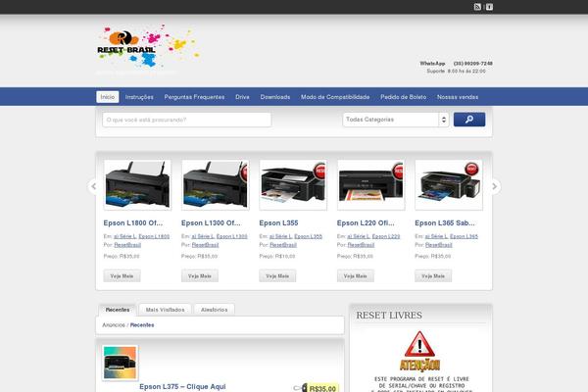Open the Todas Categorias dropdown
The image size is (588, 392).
(396, 120)
